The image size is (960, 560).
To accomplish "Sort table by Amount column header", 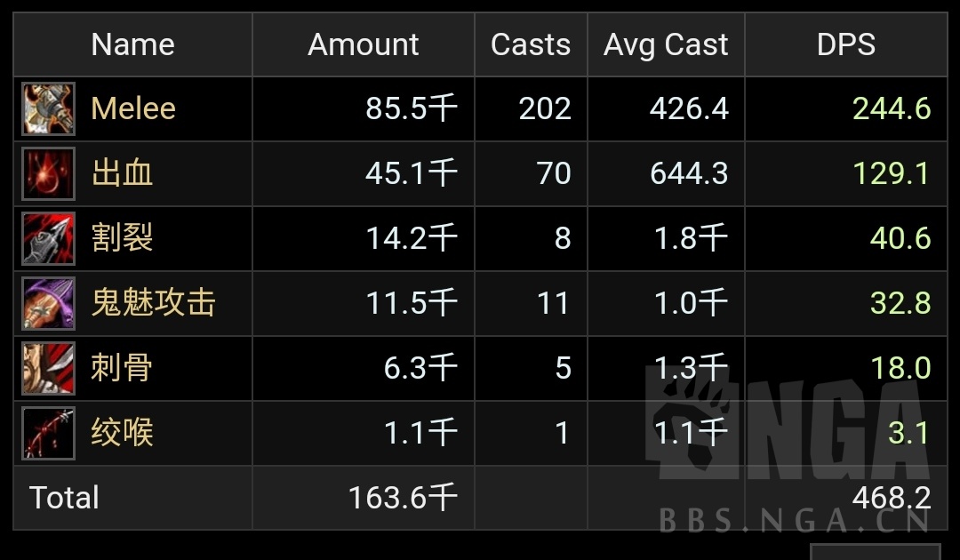I will coord(363,44).
